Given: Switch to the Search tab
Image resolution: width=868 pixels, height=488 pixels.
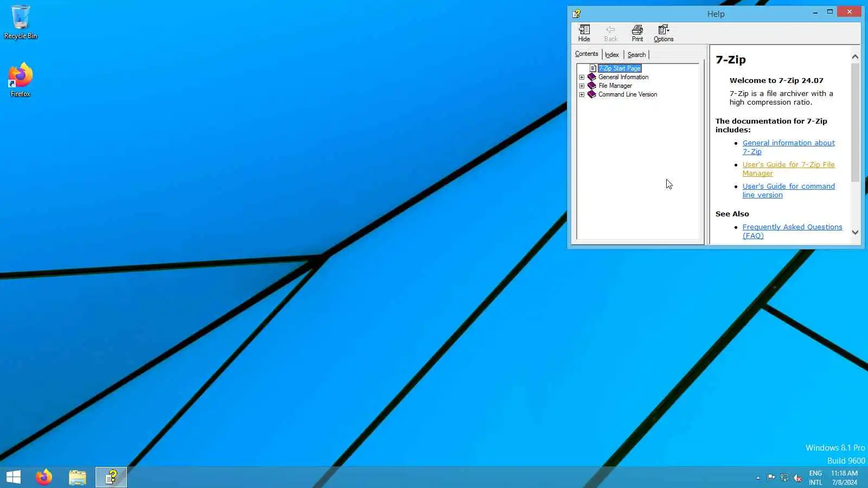Looking at the screenshot, I should tap(636, 55).
